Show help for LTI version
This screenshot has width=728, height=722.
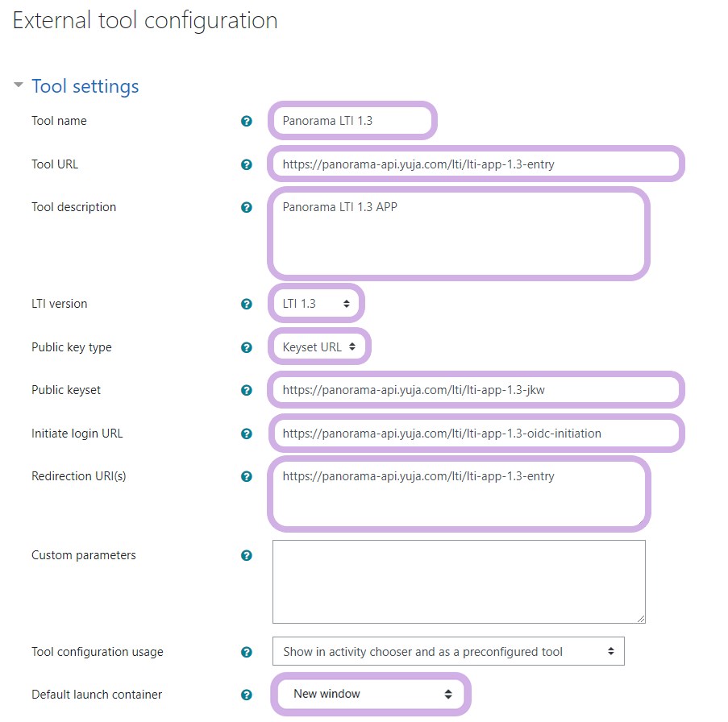coord(247,305)
